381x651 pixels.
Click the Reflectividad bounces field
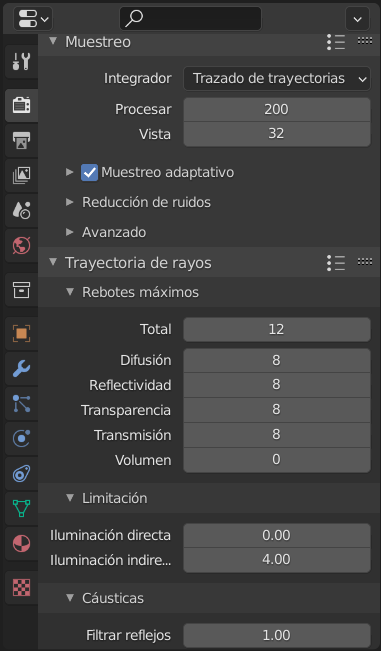[277, 385]
